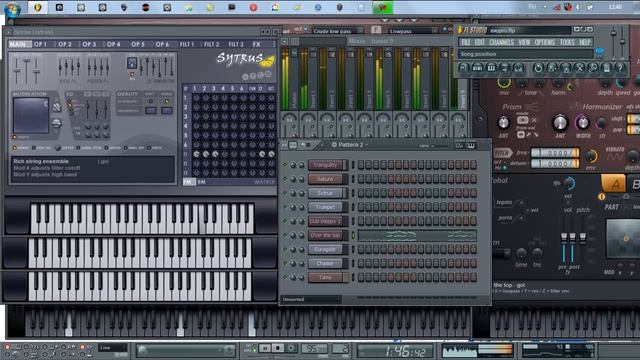Open the TOOLS menu in FL Studio

567,42
